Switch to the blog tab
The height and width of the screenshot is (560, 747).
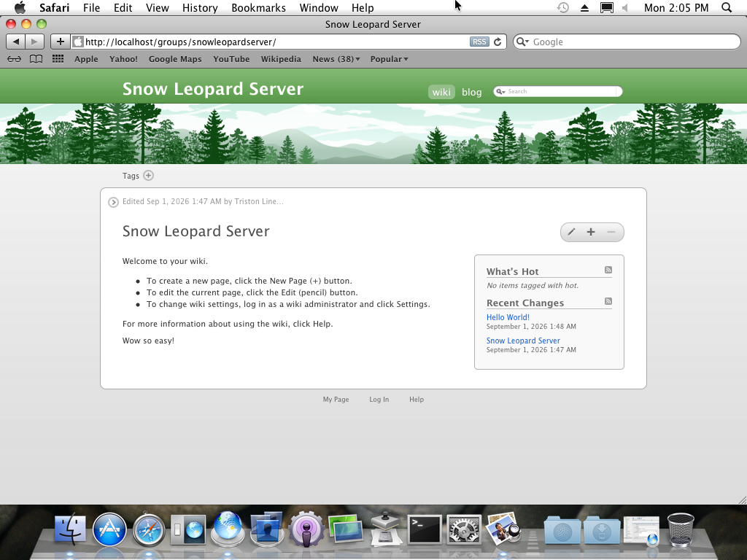(x=472, y=92)
